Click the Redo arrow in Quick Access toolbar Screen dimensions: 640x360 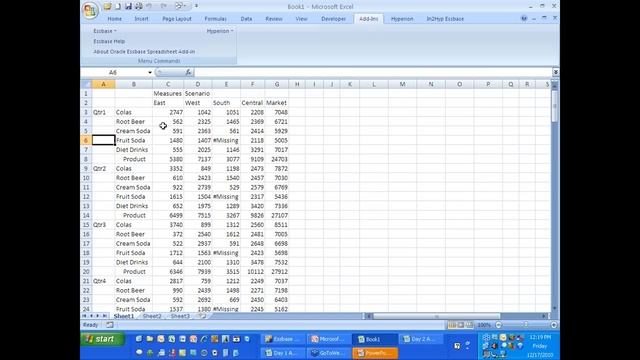(x=164, y=6)
